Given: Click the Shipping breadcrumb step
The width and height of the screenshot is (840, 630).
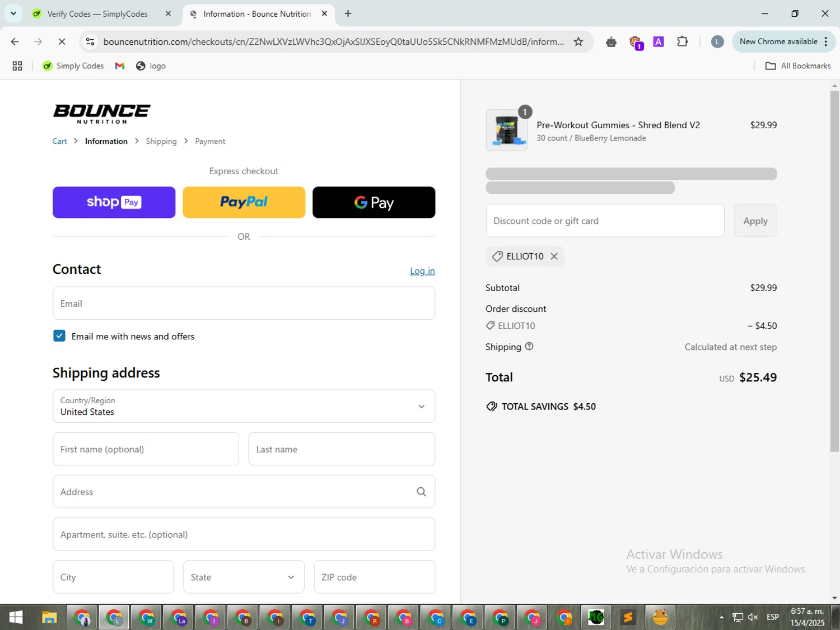Looking at the screenshot, I should point(161,141).
